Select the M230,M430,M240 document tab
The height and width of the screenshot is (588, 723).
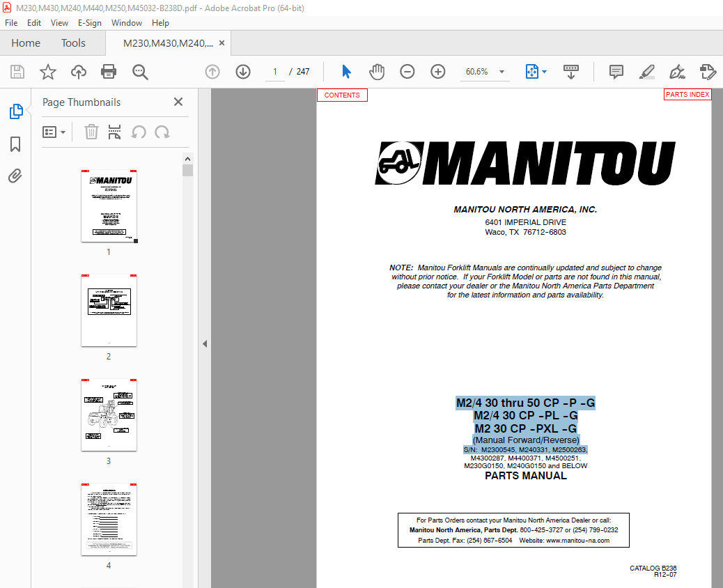[168, 43]
